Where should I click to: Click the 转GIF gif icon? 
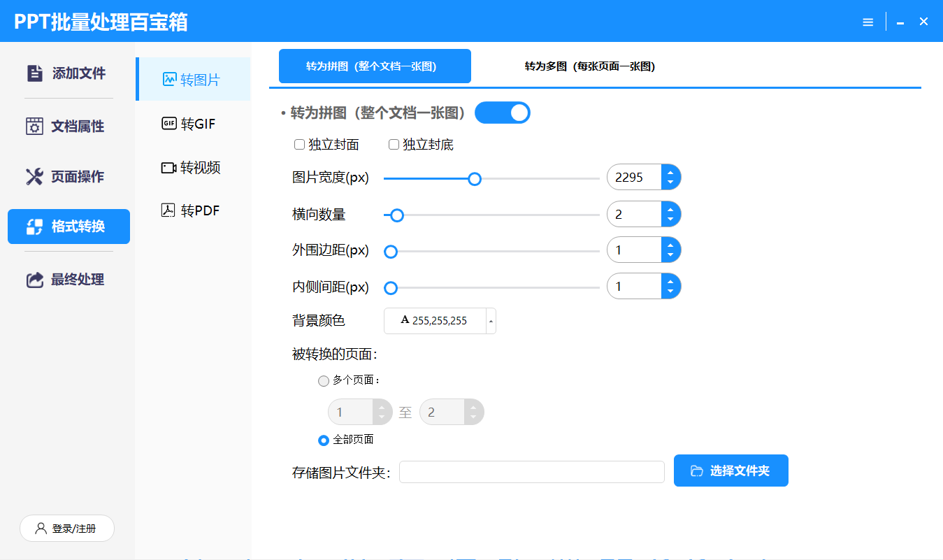pyautogui.click(x=169, y=124)
